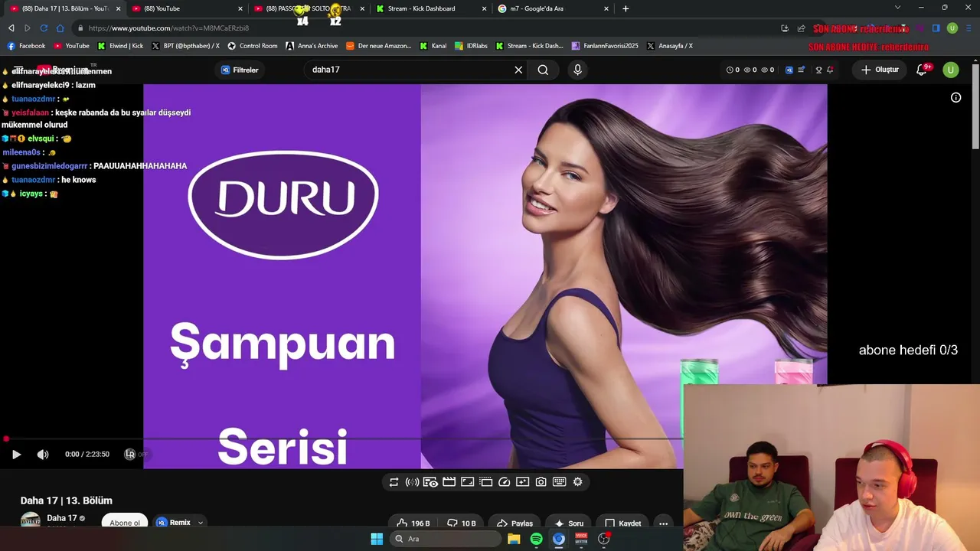Click the YouTube URL address bar
Viewport: 980px width, 551px height.
click(424, 28)
